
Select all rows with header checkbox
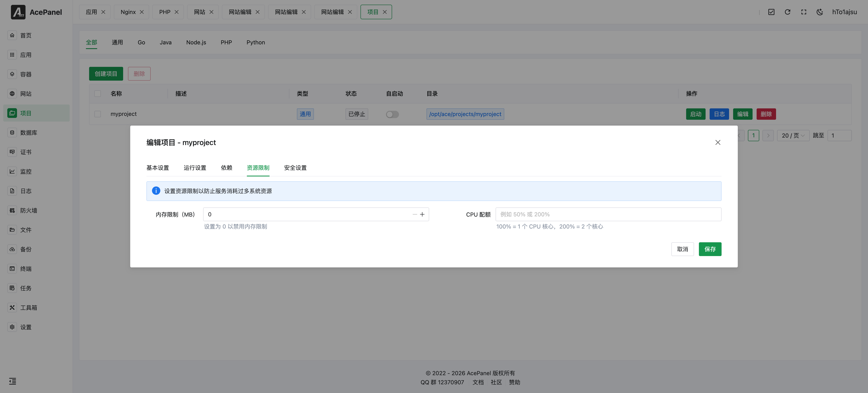click(98, 94)
